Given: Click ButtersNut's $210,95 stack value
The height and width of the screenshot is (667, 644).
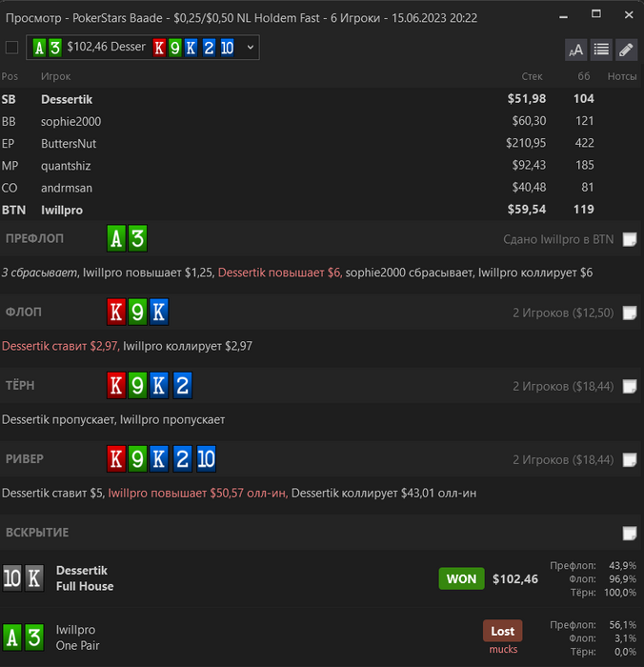Looking at the screenshot, I should coord(526,143).
